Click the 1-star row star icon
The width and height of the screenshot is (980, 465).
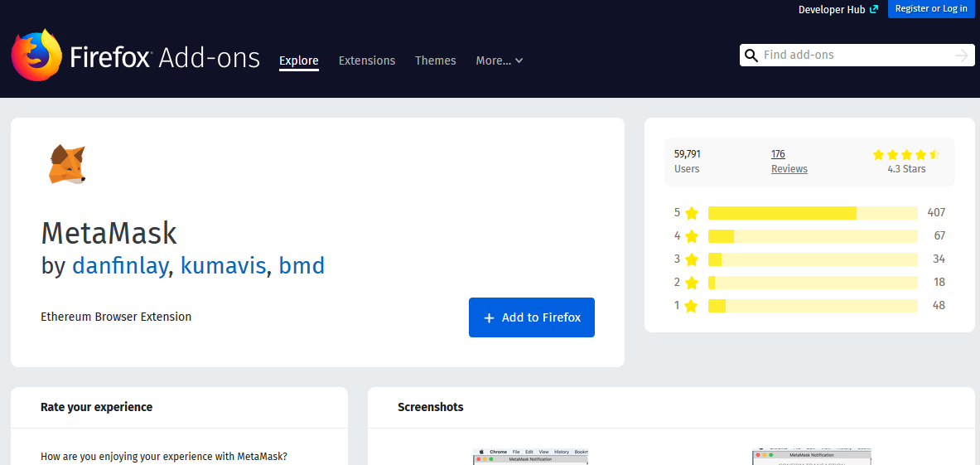pyautogui.click(x=691, y=306)
